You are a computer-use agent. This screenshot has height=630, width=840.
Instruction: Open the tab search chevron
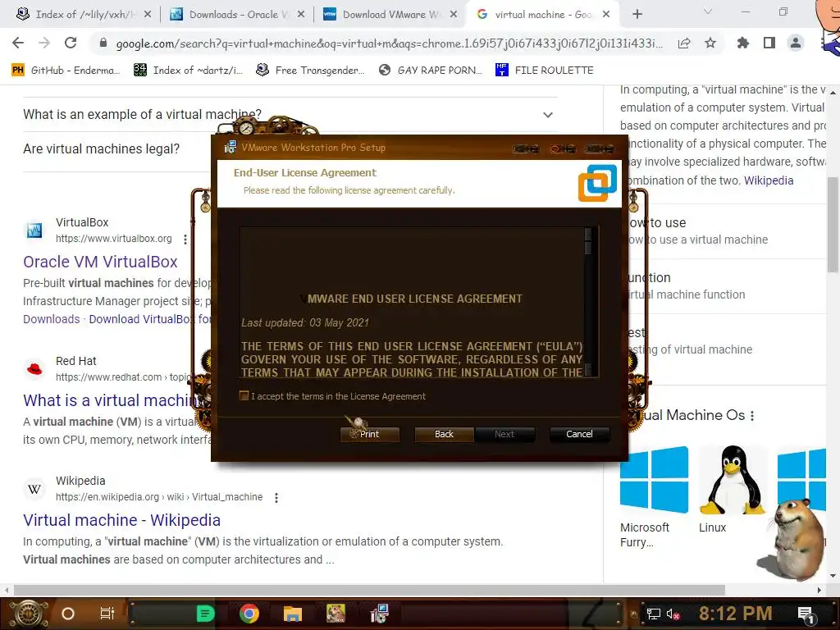click(x=708, y=11)
